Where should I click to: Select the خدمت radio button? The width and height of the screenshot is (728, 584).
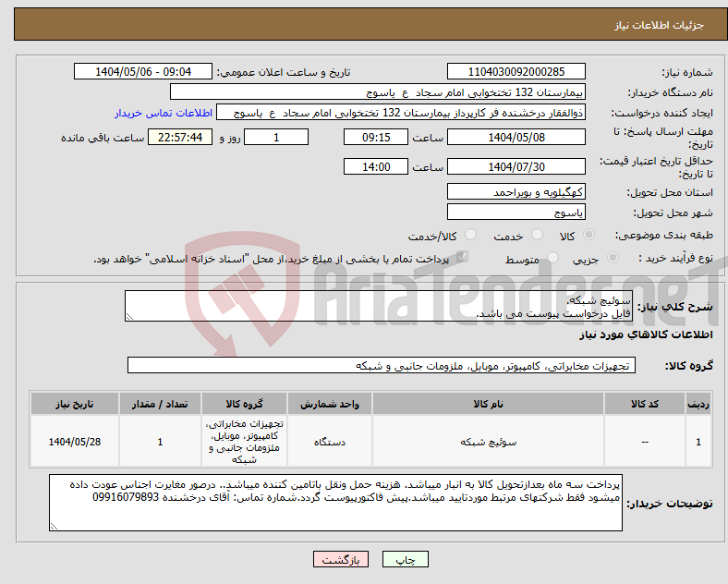tap(537, 235)
